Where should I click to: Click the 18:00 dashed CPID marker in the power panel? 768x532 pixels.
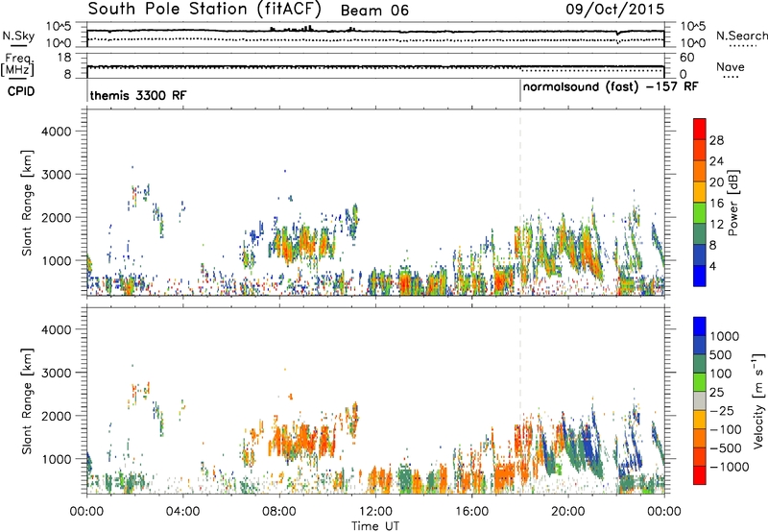click(520, 202)
